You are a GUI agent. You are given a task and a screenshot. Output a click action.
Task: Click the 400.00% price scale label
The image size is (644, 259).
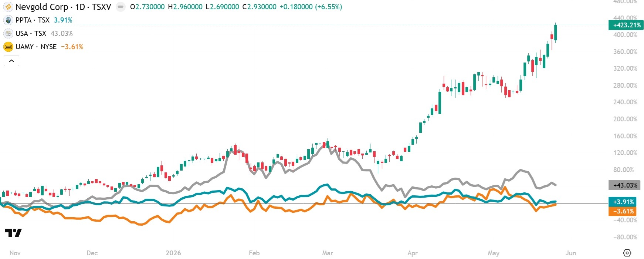click(x=625, y=35)
